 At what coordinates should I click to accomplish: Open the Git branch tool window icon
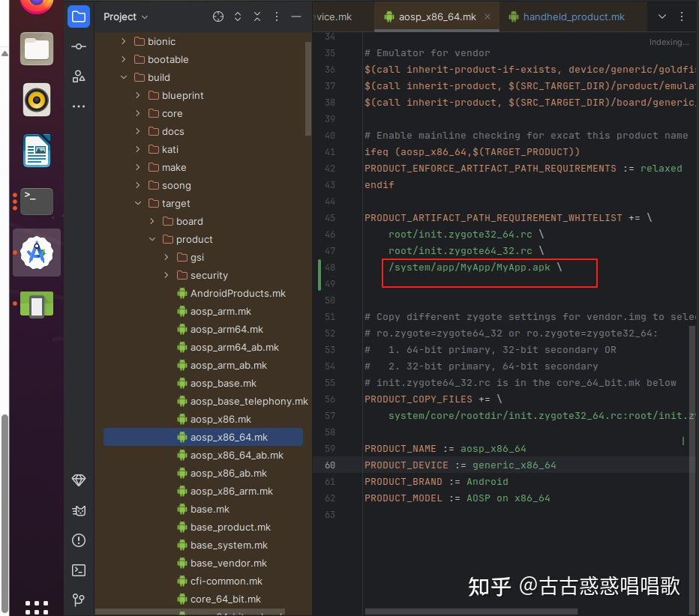click(79, 600)
